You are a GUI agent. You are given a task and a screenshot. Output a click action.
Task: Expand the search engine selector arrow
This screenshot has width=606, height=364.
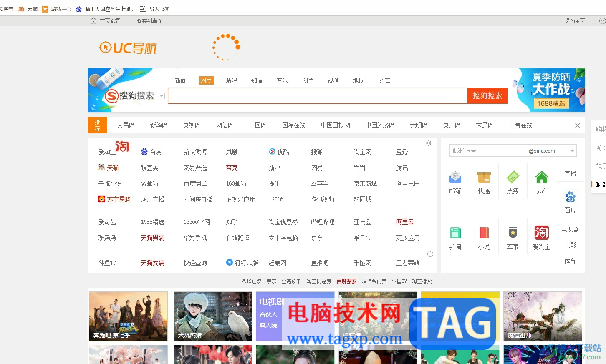point(162,96)
